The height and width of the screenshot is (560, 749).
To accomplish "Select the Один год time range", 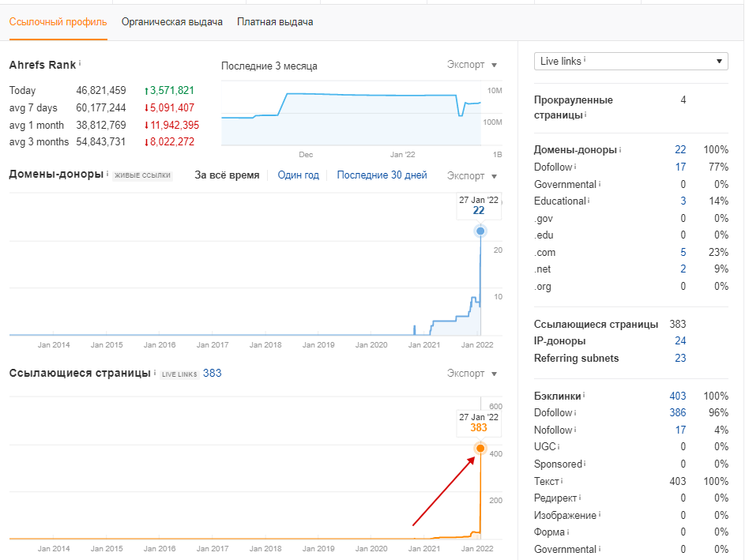I will [x=298, y=175].
